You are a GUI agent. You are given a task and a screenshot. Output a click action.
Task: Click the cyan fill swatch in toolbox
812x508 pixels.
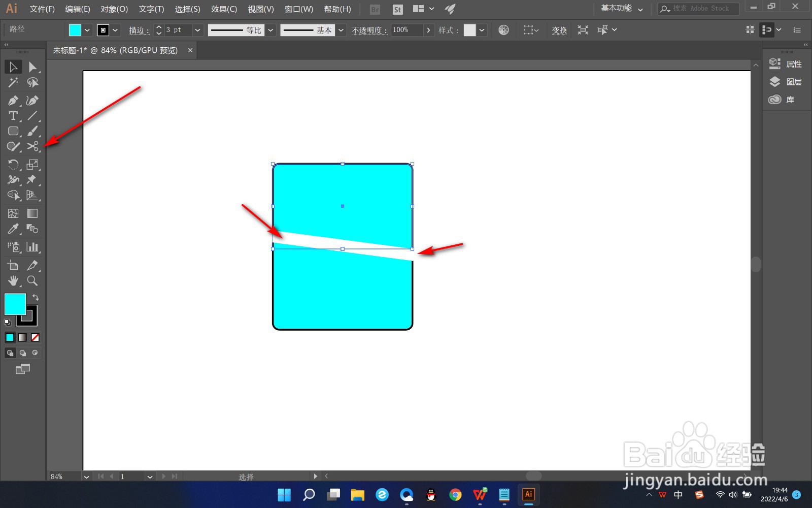[x=15, y=304]
